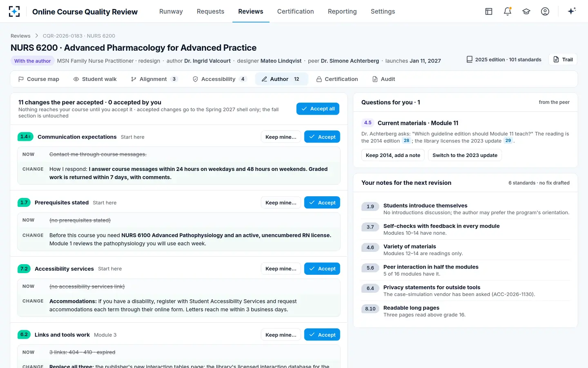Choose Switch to the 2023 update
This screenshot has width=588, height=368.
pos(465,155)
